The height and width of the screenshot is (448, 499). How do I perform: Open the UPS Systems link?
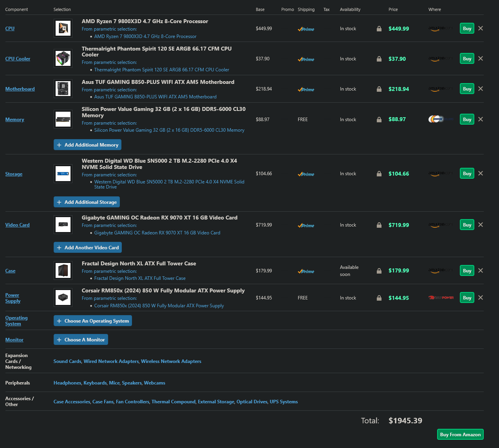(x=284, y=401)
